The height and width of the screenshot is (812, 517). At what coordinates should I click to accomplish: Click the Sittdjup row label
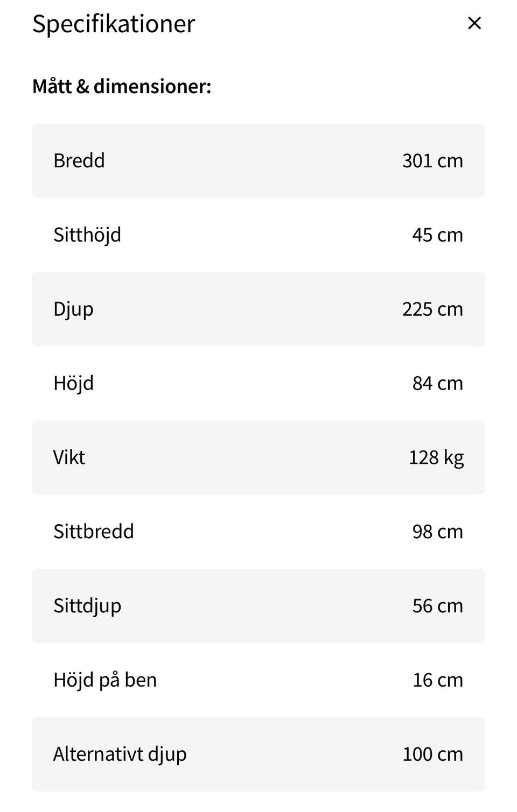tap(87, 605)
